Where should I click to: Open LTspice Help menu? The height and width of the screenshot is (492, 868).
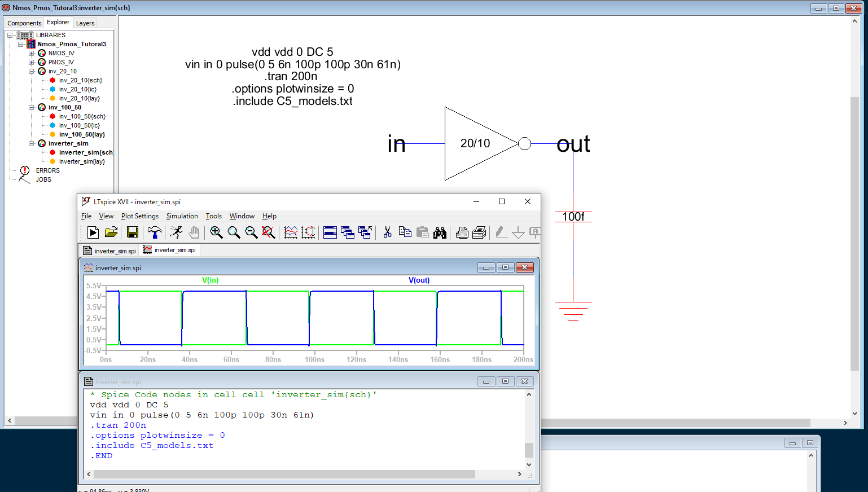click(x=269, y=216)
